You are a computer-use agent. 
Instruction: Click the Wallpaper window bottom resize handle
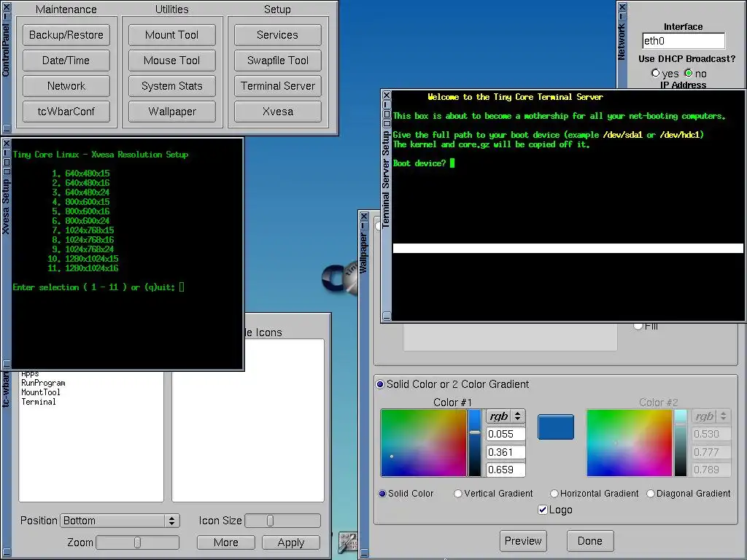click(x=364, y=553)
